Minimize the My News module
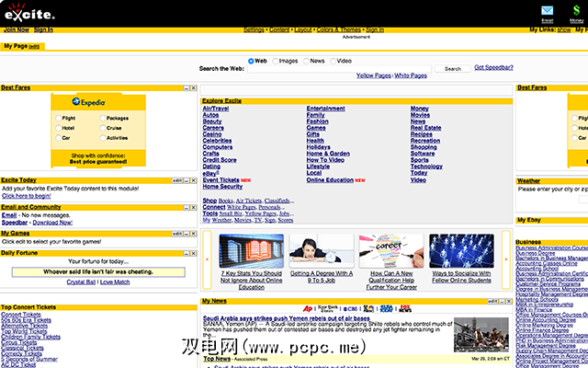The height and width of the screenshot is (368, 588). (x=503, y=301)
